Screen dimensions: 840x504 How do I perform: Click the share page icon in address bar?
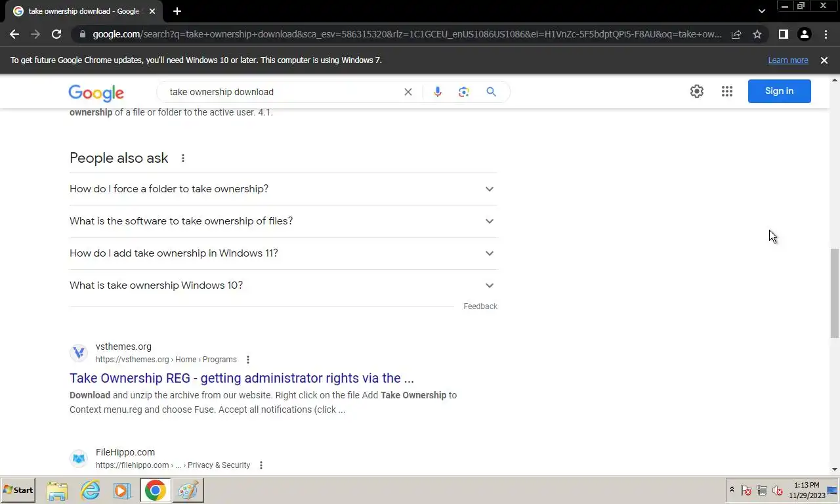pyautogui.click(x=736, y=34)
